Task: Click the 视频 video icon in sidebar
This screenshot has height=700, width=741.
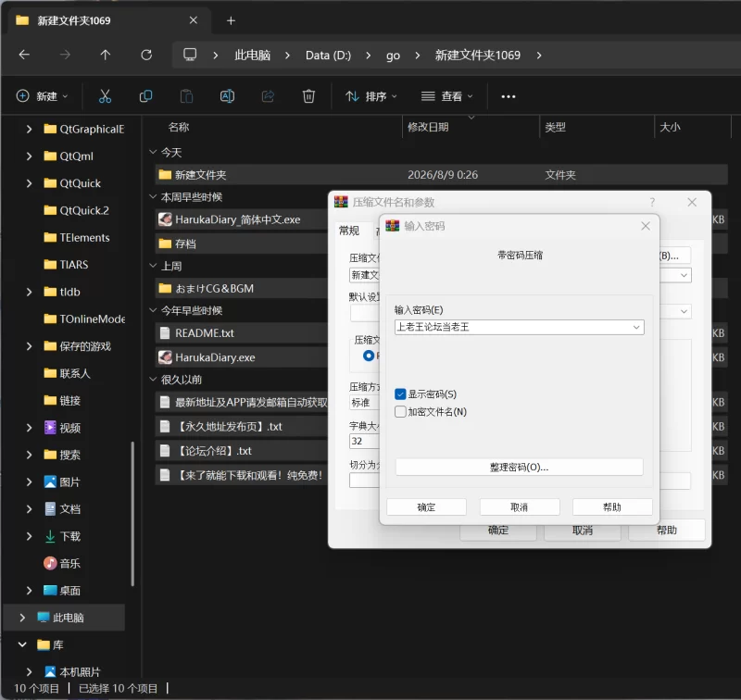Action: coord(50,428)
